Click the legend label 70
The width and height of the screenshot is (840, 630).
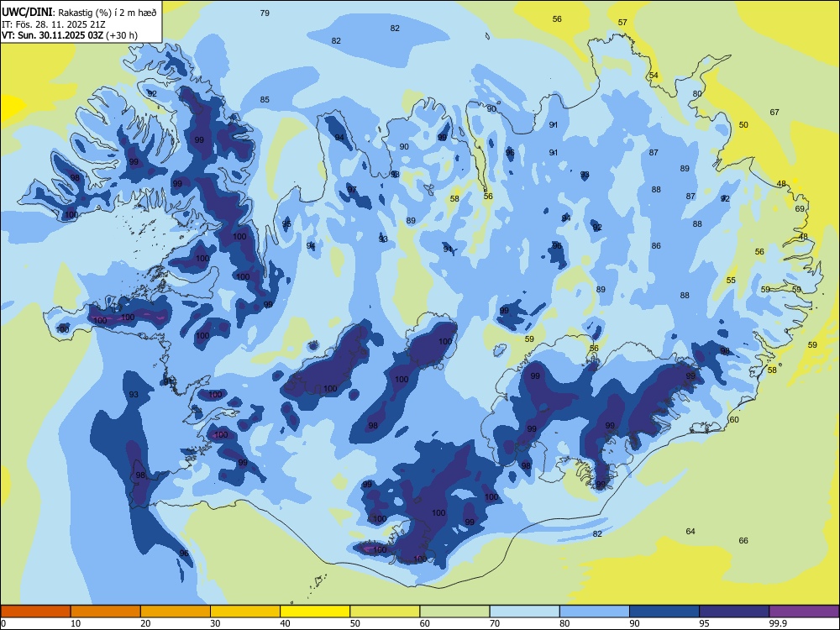495,623
